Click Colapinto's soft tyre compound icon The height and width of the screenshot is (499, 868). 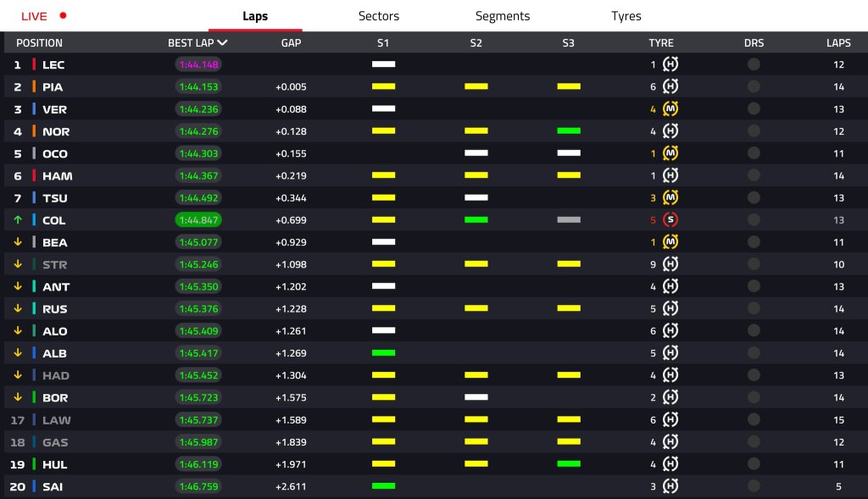[669, 219]
